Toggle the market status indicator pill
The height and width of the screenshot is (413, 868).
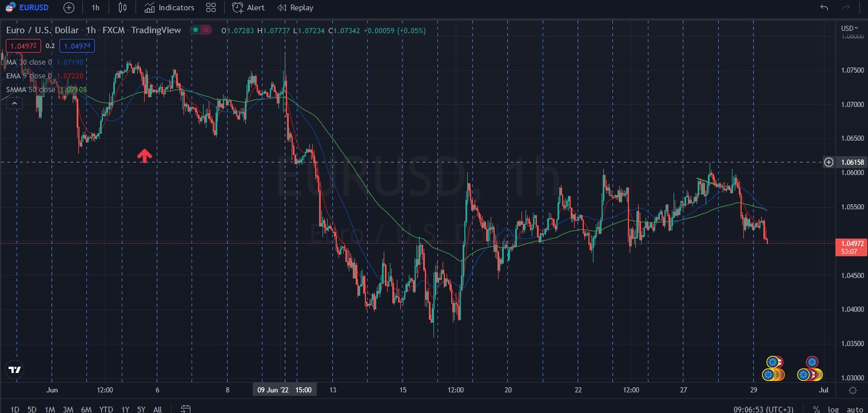201,30
